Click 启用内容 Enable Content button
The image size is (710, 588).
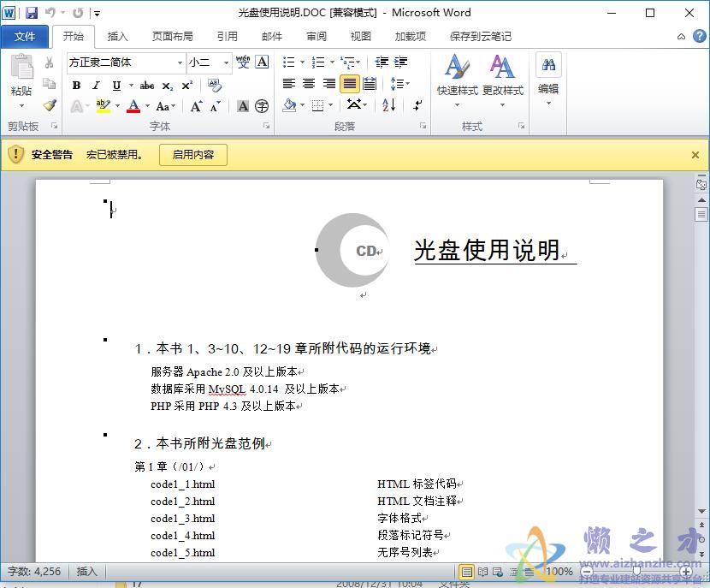(193, 155)
